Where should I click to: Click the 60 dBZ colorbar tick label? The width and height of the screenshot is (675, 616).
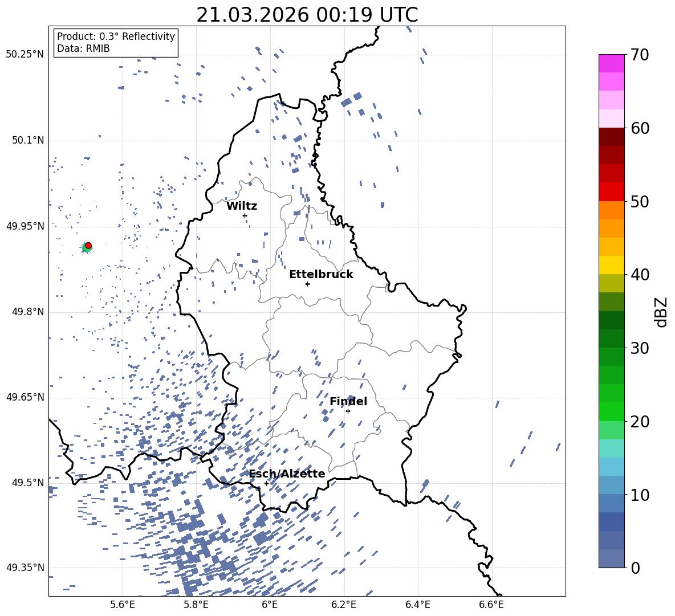point(640,128)
